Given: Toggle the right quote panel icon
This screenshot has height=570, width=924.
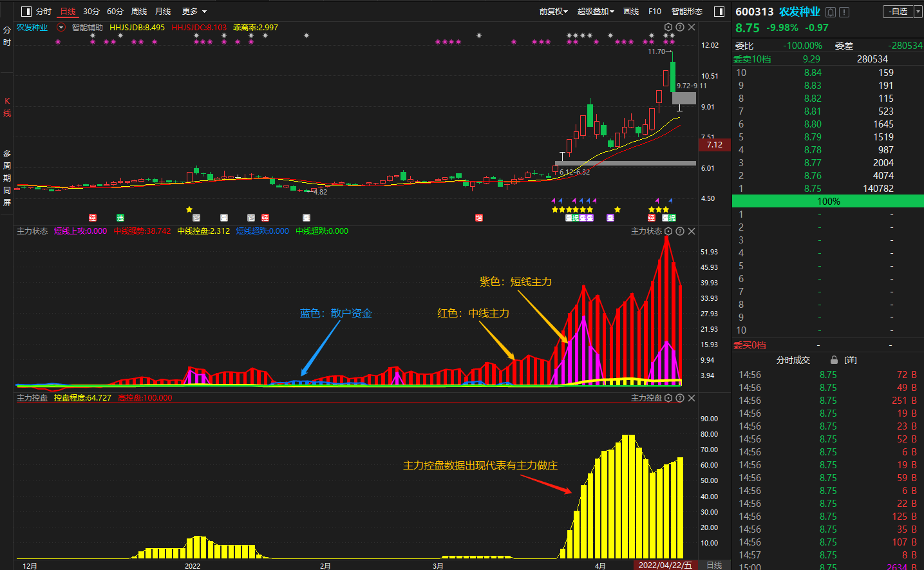Looking at the screenshot, I should point(719,12).
